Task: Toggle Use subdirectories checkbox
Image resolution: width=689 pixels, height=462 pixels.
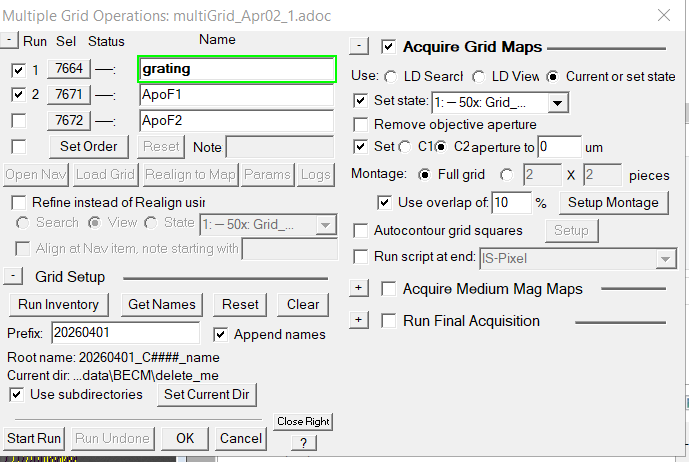Action: tap(17, 395)
